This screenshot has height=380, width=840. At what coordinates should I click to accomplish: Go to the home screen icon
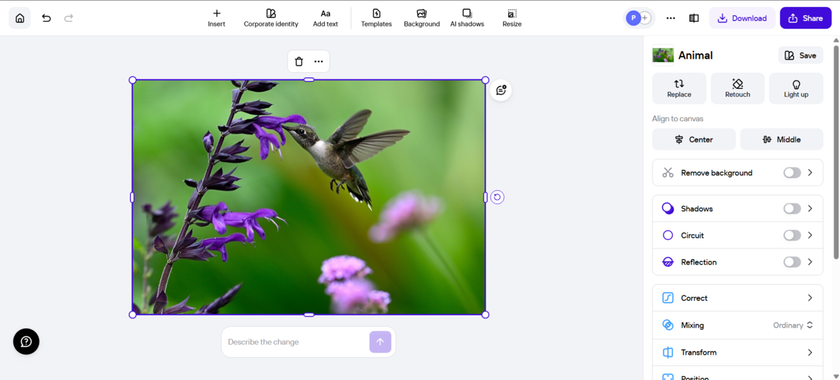click(x=20, y=18)
